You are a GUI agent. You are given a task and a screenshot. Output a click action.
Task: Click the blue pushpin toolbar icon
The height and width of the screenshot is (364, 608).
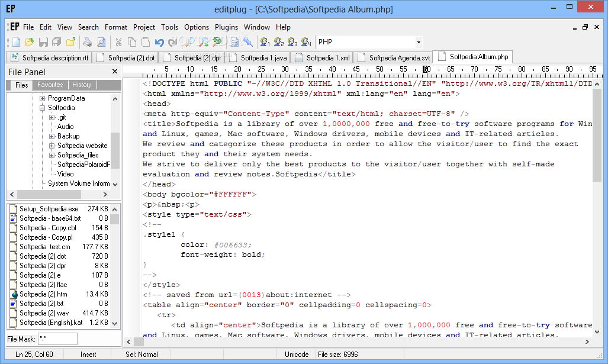(248, 42)
